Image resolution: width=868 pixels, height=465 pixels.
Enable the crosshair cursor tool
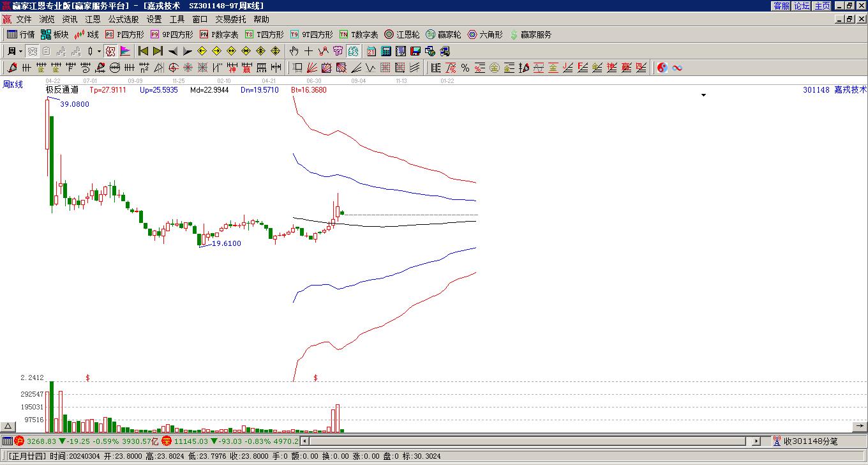[x=309, y=51]
